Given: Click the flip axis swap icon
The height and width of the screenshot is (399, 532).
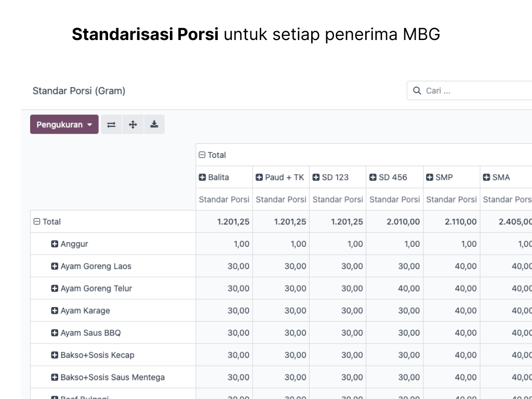Looking at the screenshot, I should [111, 125].
